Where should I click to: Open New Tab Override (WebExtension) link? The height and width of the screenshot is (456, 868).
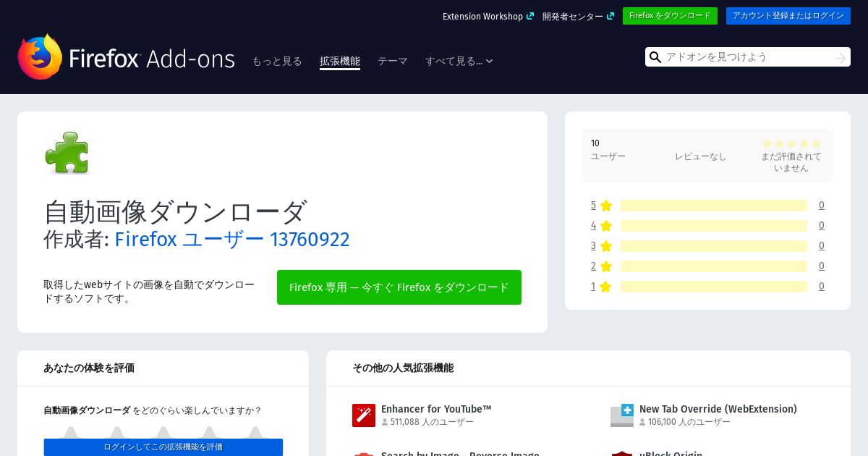coord(718,409)
